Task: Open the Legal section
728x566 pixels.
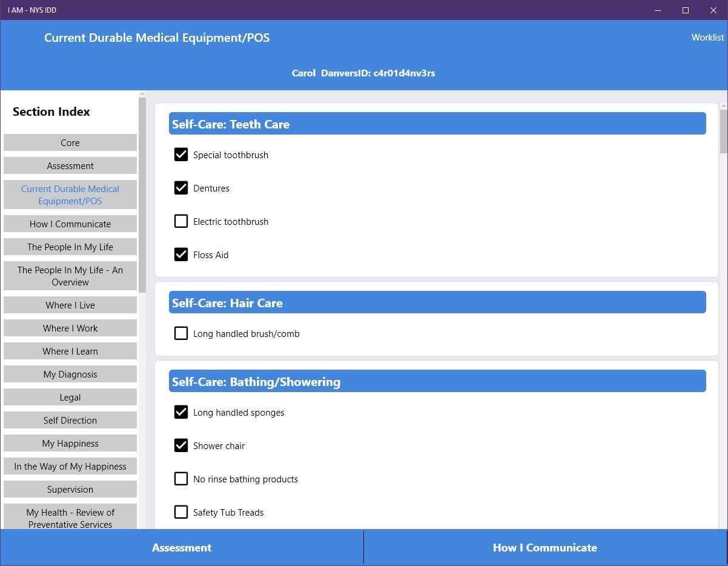Action: (x=70, y=397)
